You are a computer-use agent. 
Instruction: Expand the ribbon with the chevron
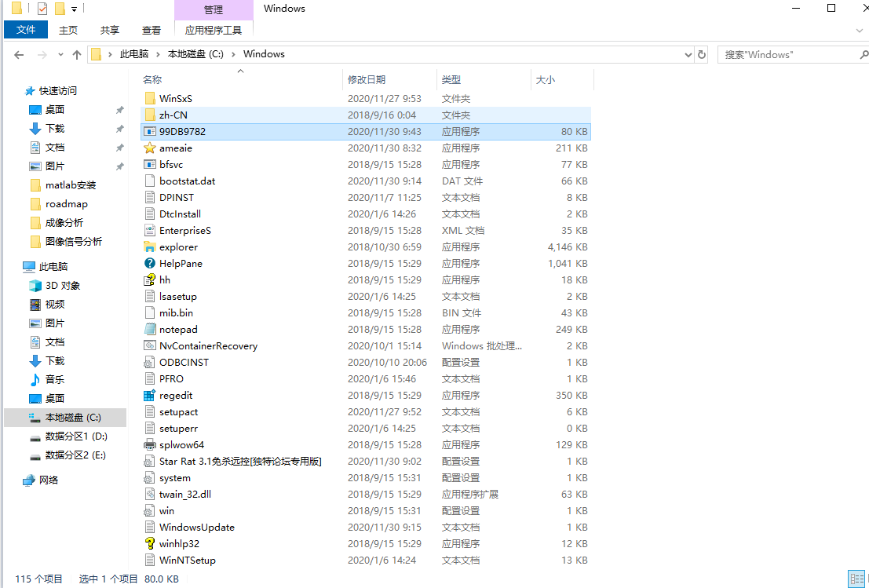[860, 31]
